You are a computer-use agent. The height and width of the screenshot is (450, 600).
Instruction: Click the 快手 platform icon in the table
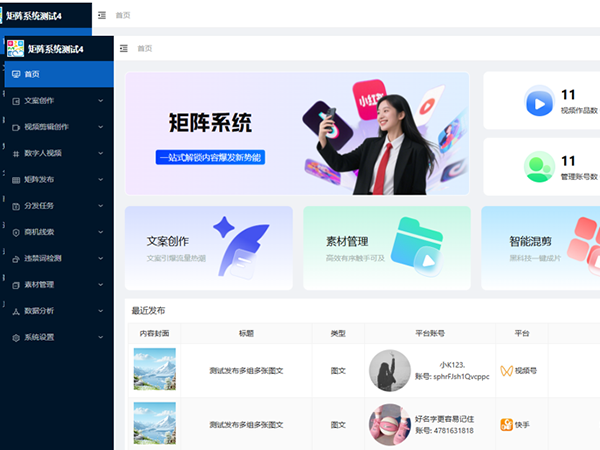click(x=507, y=424)
